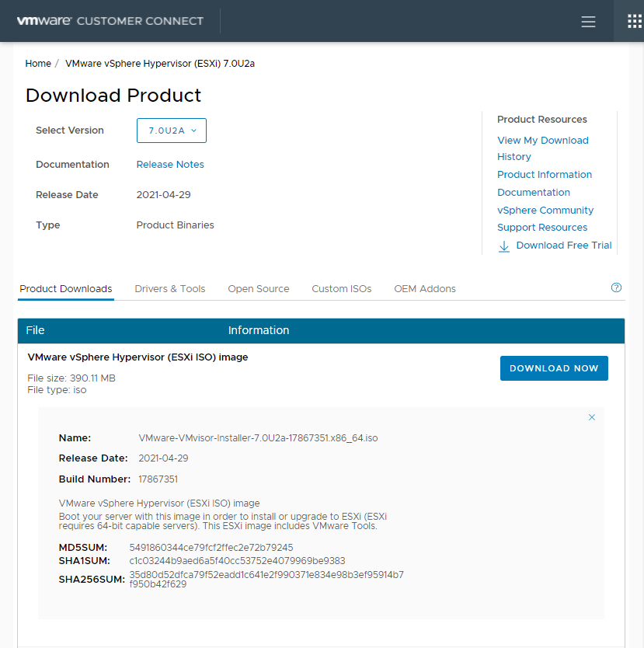This screenshot has height=648, width=644.
Task: Click the Boot your server description text
Action: pos(223,521)
